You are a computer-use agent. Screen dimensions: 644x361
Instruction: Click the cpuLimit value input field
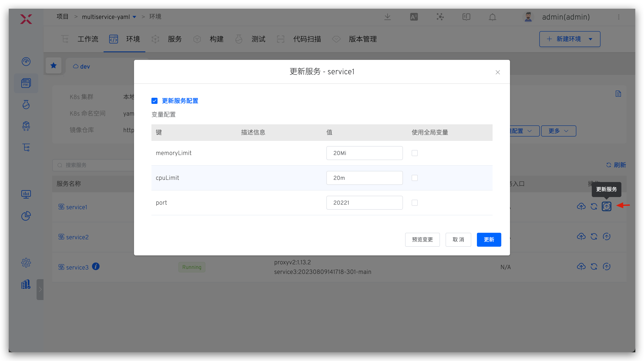click(x=364, y=178)
